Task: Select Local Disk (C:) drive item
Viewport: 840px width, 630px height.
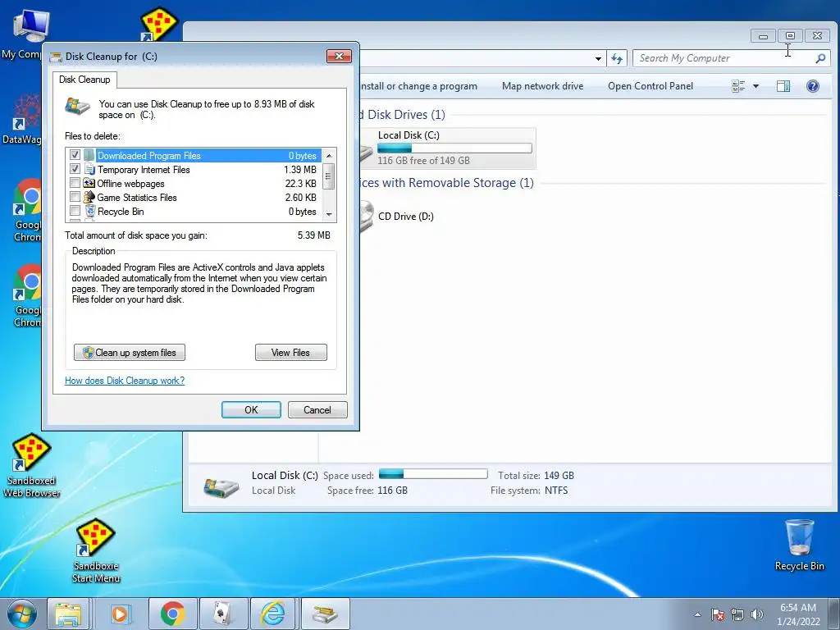Action: [x=448, y=148]
